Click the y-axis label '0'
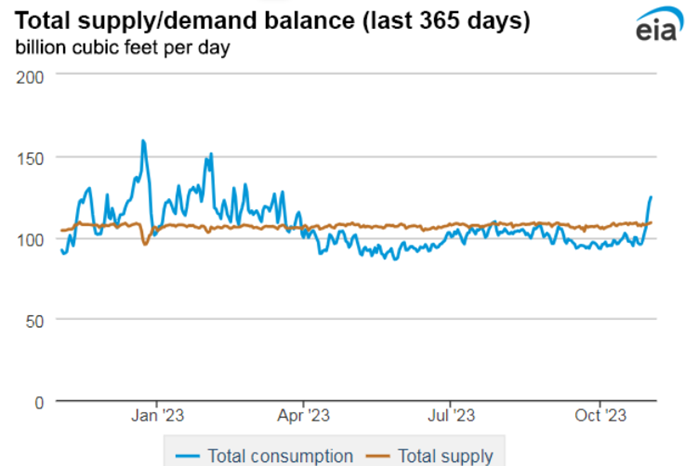The width and height of the screenshot is (685, 466). point(39,403)
